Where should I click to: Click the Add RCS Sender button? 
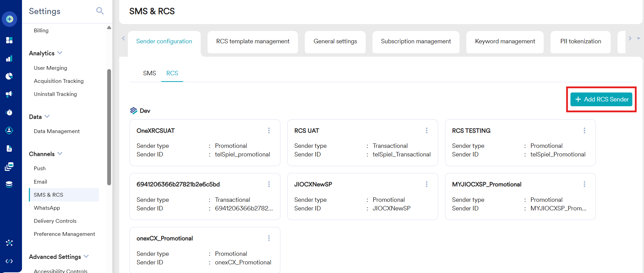(601, 99)
